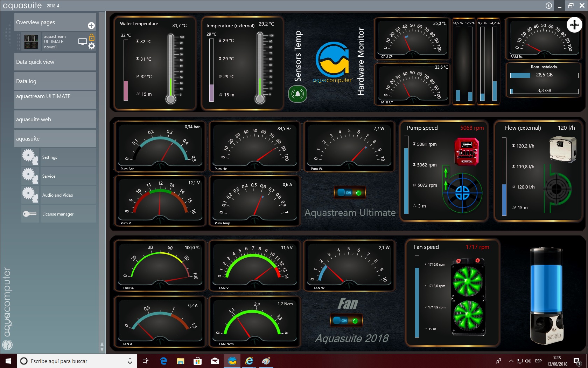Add a new overview page with plus icon
The image size is (588, 368).
(91, 26)
